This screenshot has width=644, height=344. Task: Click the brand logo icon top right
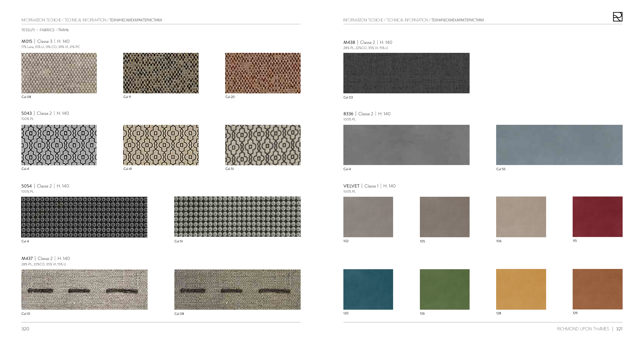(617, 17)
